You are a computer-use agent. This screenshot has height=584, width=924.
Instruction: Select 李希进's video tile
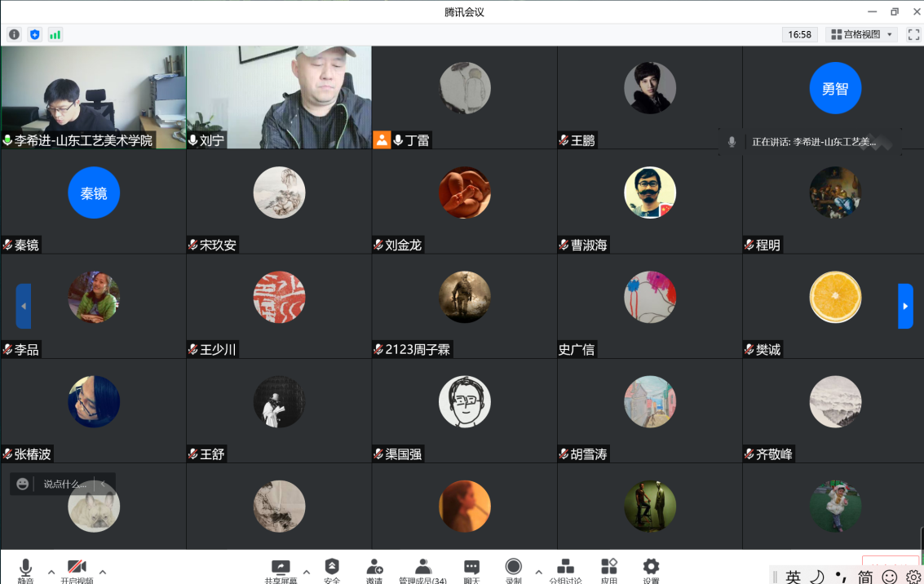point(93,96)
